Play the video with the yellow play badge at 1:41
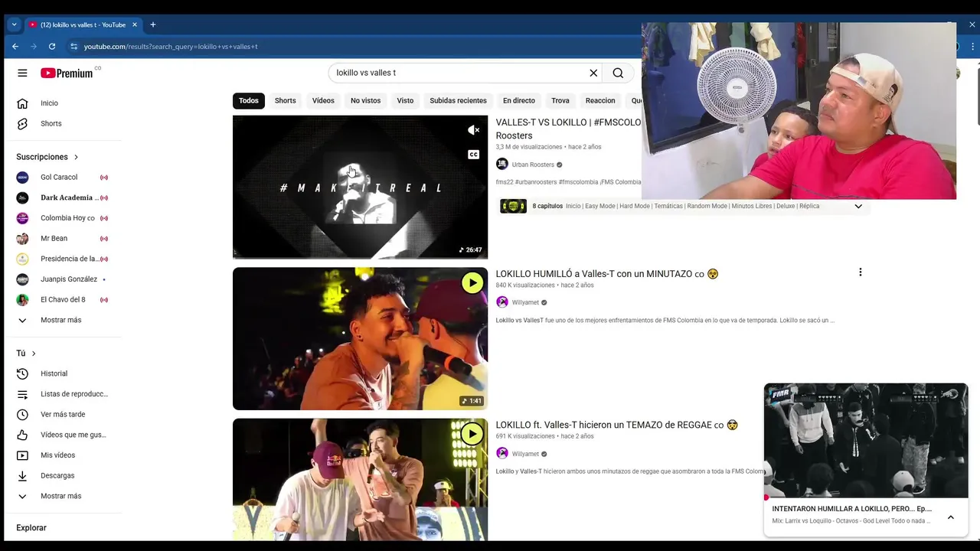The width and height of the screenshot is (980, 551). click(472, 282)
